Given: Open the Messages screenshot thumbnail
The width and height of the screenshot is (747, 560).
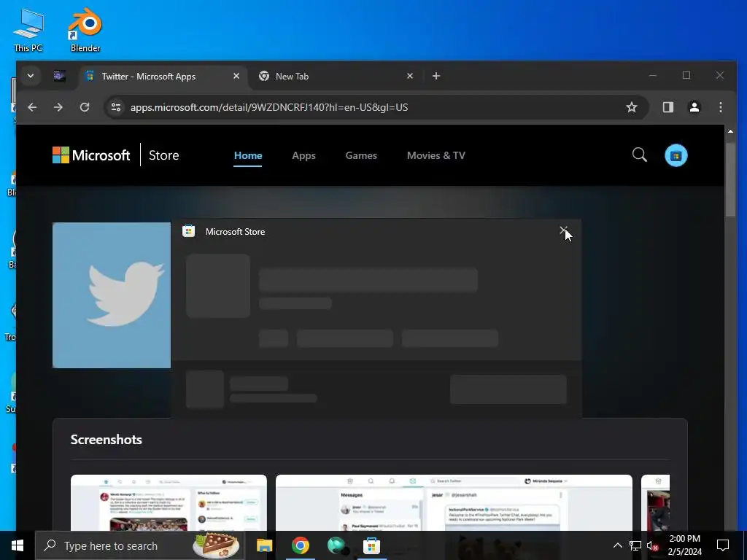Looking at the screenshot, I should (454, 502).
